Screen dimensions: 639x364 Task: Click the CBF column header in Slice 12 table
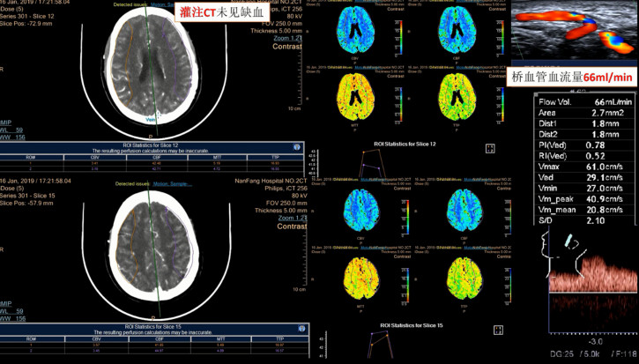click(x=157, y=157)
